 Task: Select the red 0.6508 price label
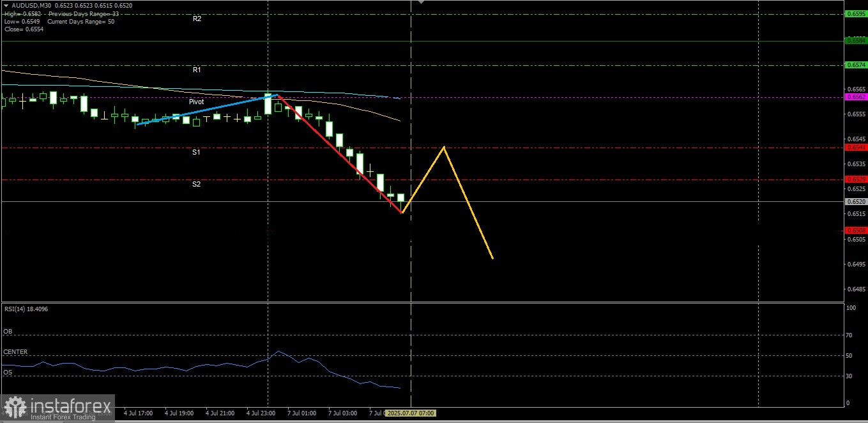pyautogui.click(x=855, y=230)
